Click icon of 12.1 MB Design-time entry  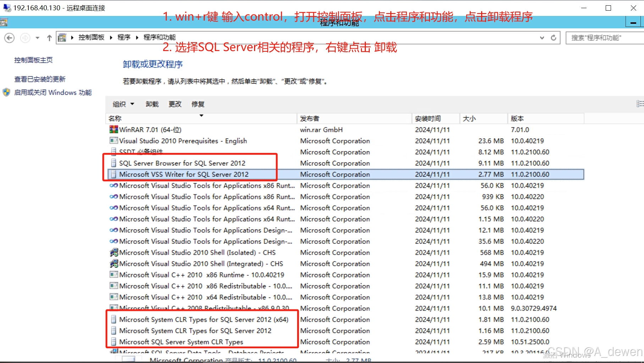tap(114, 230)
